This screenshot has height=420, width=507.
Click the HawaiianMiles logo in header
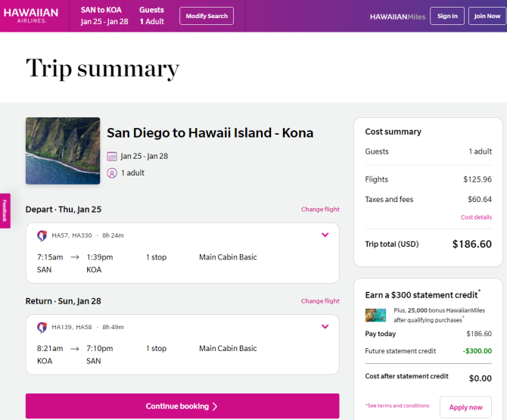click(398, 17)
